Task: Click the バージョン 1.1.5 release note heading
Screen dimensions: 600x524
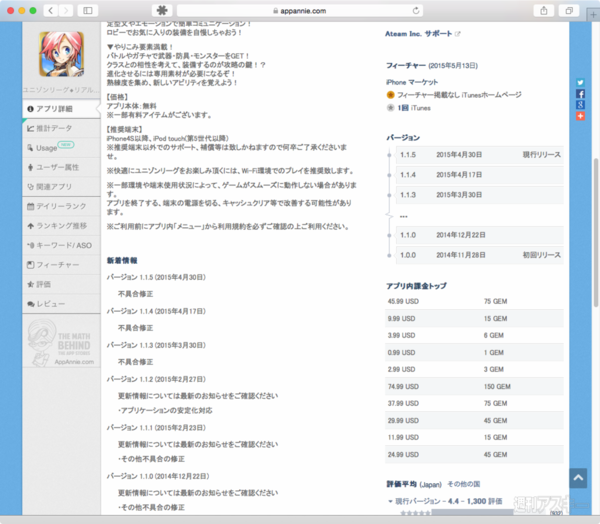Action: click(156, 277)
